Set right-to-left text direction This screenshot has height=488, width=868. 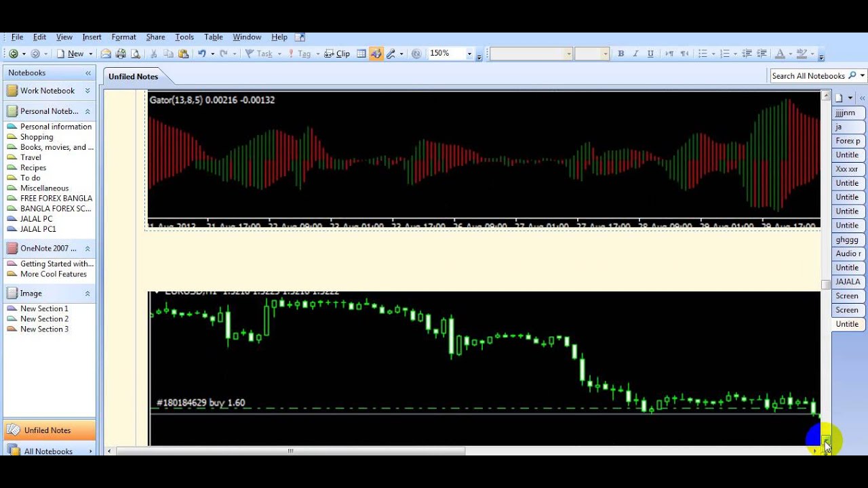coord(684,54)
